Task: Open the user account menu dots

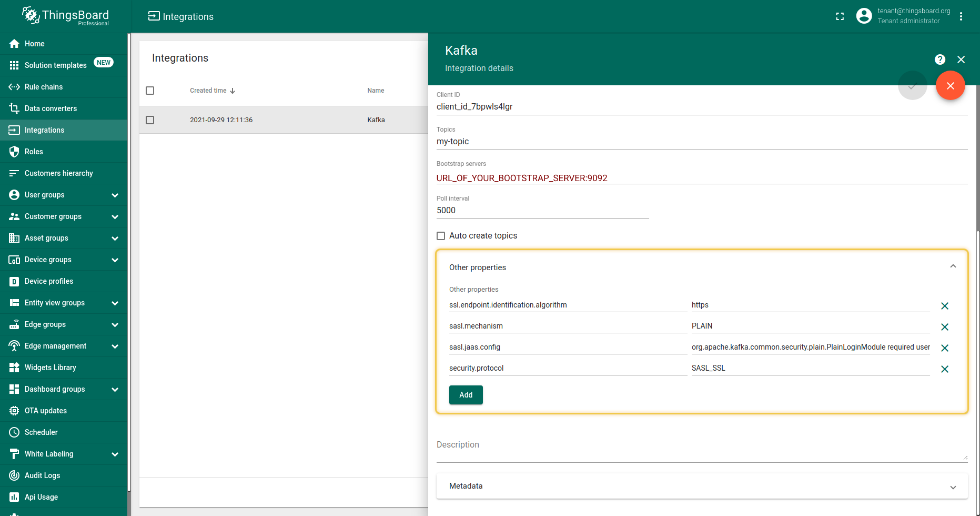Action: click(961, 16)
